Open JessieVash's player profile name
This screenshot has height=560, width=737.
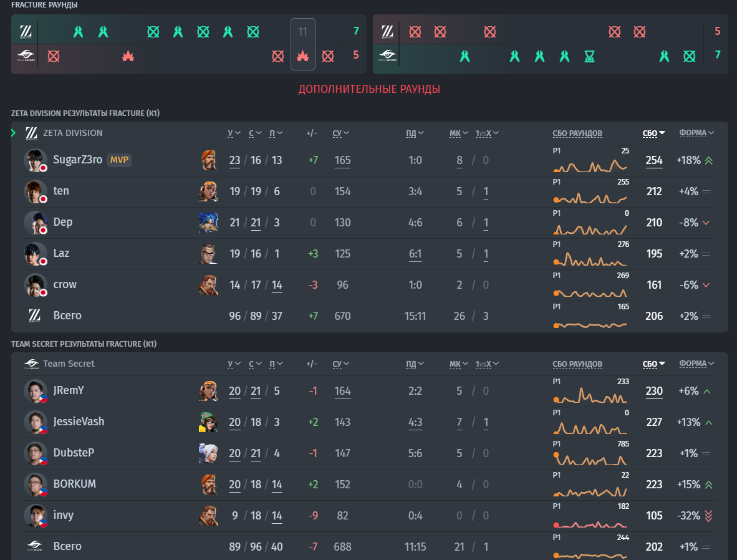[x=79, y=422]
